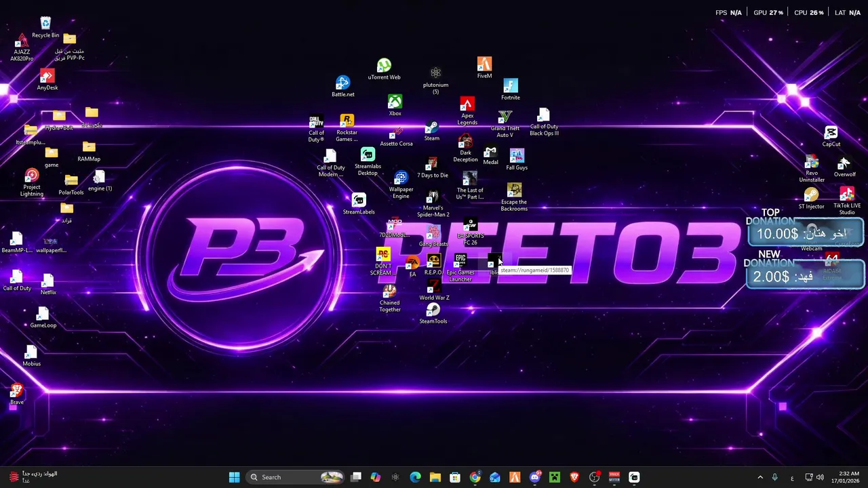
Task: Select the GameLoop desktop icon
Action: tap(43, 317)
